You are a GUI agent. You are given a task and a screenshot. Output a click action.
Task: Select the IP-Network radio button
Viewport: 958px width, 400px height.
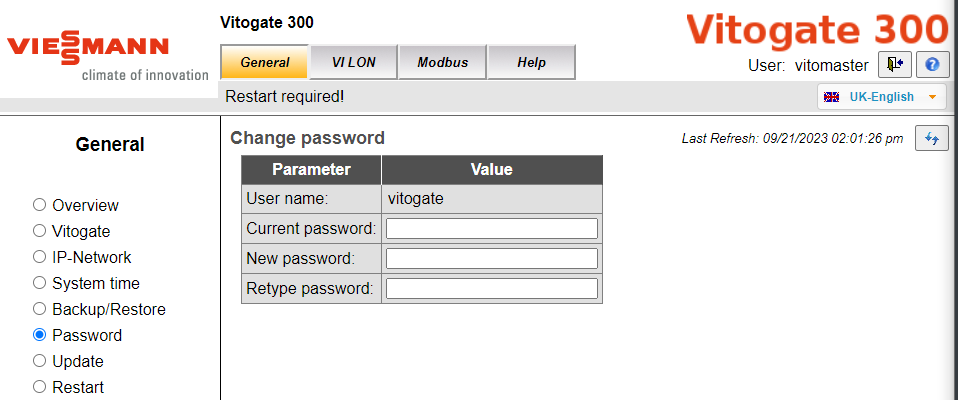click(x=40, y=257)
